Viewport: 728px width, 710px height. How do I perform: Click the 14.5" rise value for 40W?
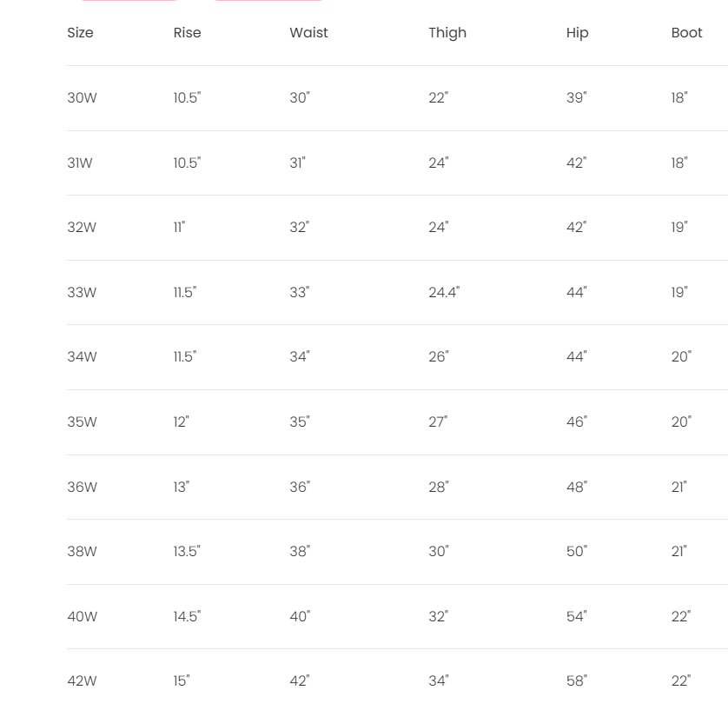pyautogui.click(x=187, y=617)
